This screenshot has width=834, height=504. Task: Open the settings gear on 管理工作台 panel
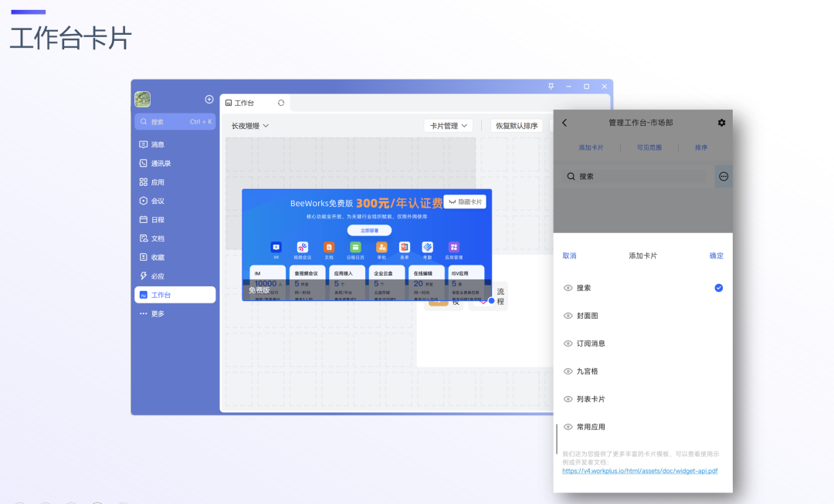(x=721, y=122)
